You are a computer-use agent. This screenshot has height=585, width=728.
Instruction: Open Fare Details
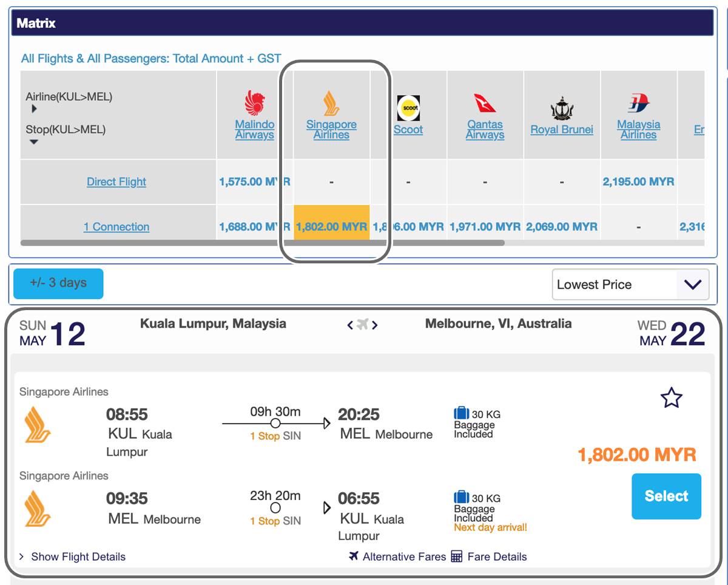497,556
